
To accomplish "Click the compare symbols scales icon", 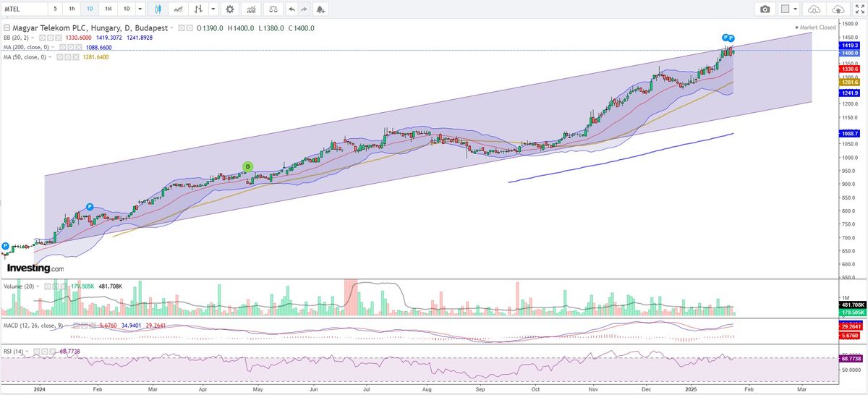I will click(x=273, y=9).
